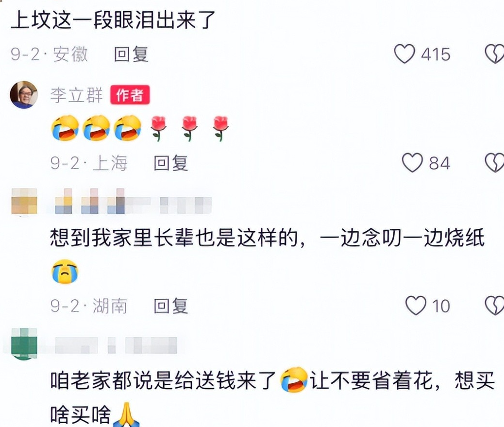Image resolution: width=504 pixels, height=427 pixels.
Task: Reply to the 安徽 comment
Action: coord(131,54)
